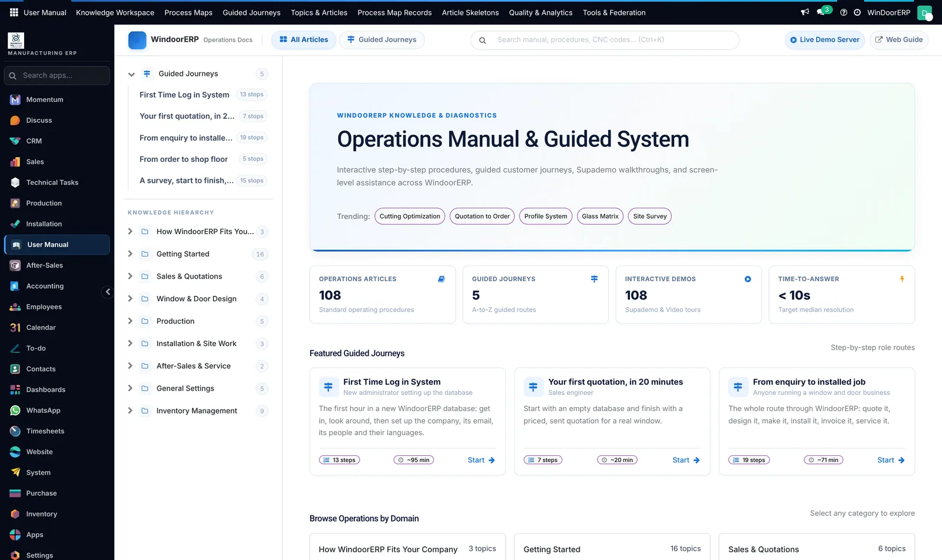Open After-Sales app in sidebar

tap(57, 265)
